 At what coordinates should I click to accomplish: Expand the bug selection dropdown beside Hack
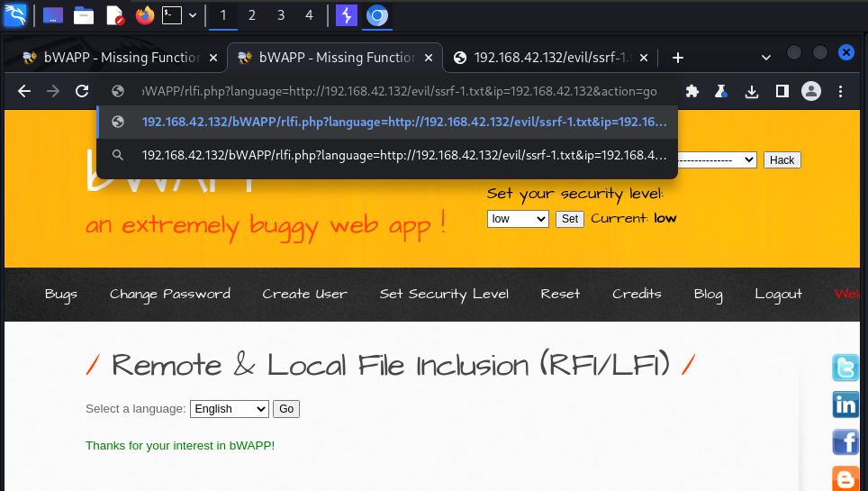pyautogui.click(x=716, y=159)
